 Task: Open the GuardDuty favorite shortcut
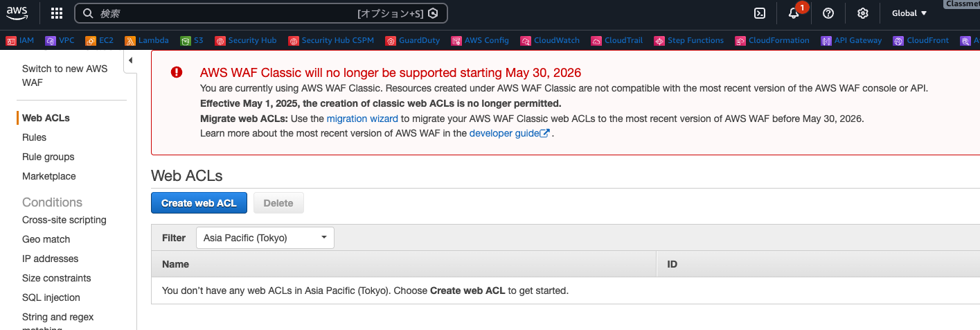413,41
